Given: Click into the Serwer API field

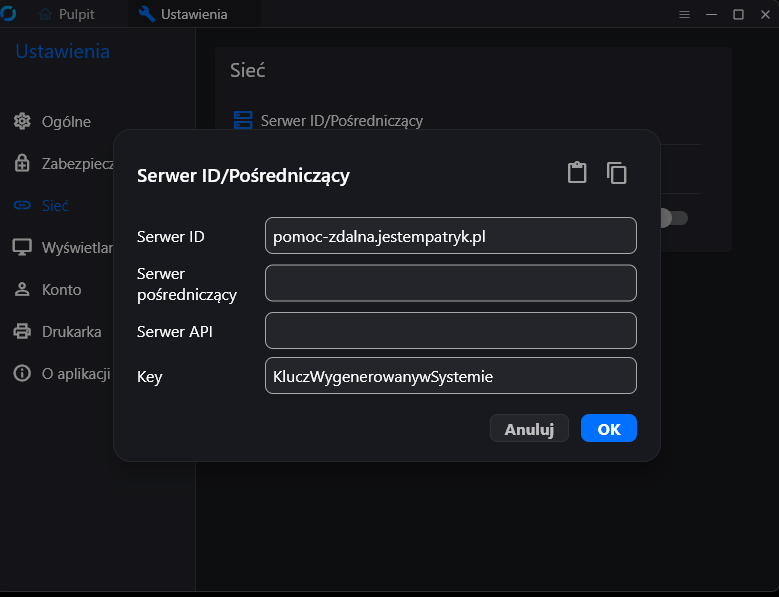Looking at the screenshot, I should point(450,331).
